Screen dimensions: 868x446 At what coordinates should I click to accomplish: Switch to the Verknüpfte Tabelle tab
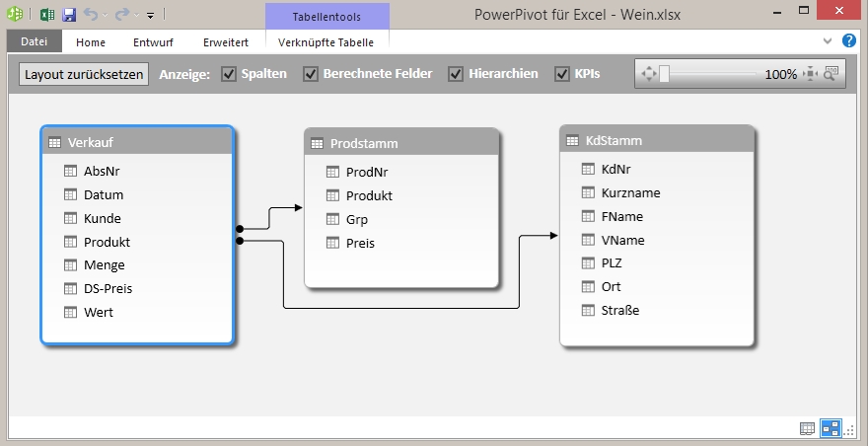[x=326, y=42]
